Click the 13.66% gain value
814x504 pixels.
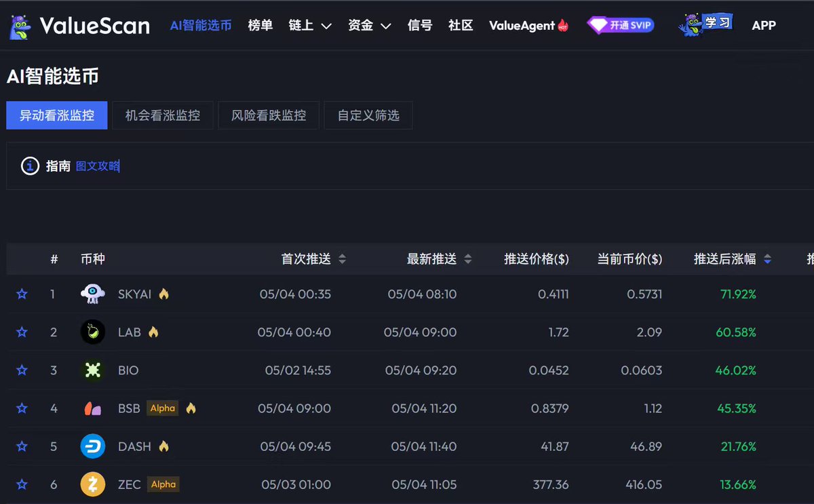coord(738,484)
